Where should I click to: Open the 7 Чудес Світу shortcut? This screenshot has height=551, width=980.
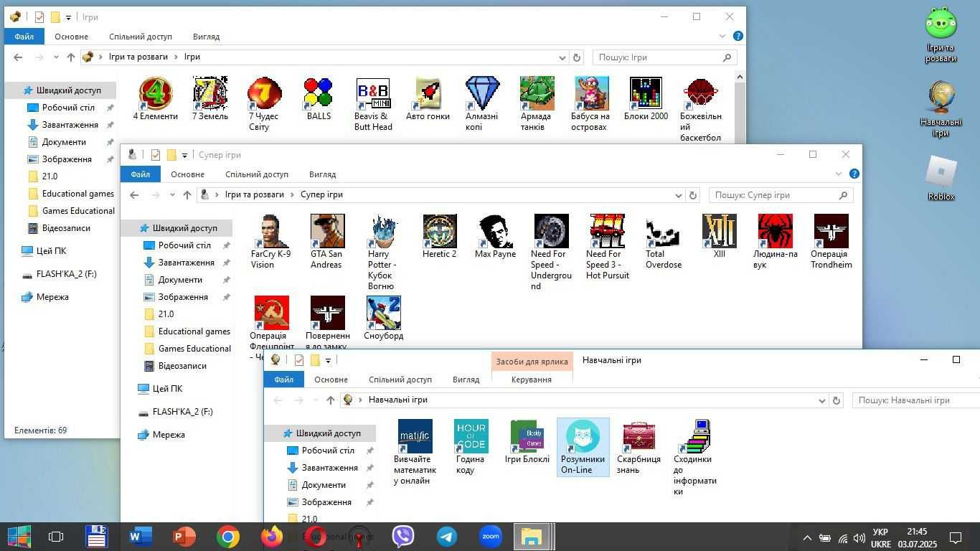264,105
